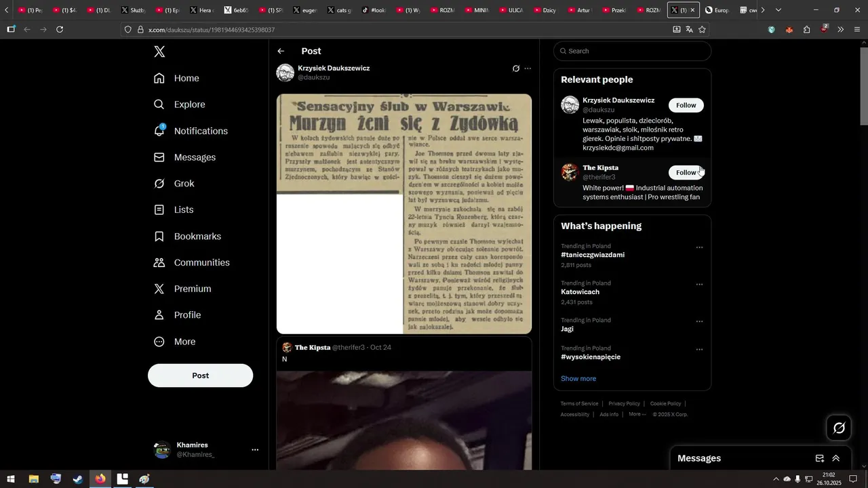Open the X logo home link
868x488 pixels.
[x=159, y=52]
